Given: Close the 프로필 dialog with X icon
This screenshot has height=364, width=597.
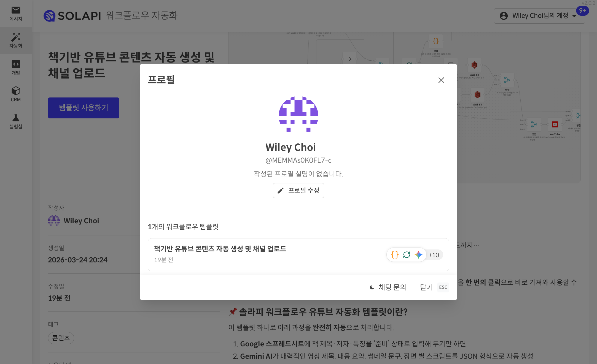Looking at the screenshot, I should [x=441, y=80].
